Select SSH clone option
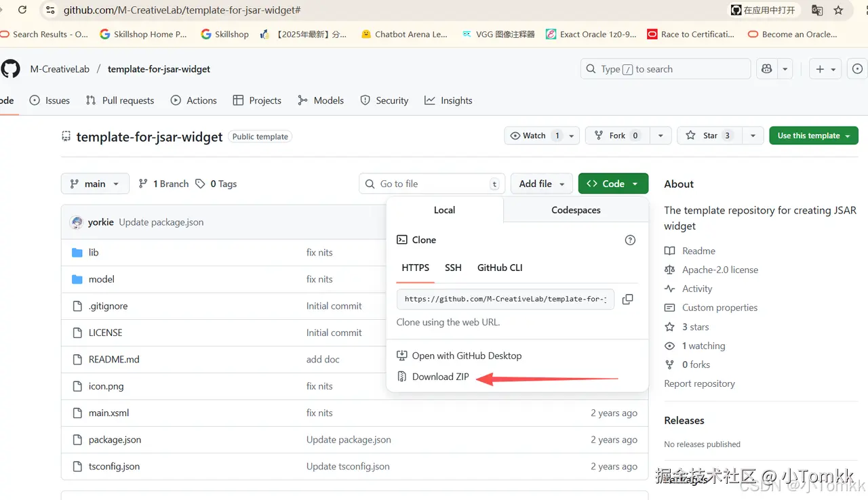Screen dimensions: 868x500 click(x=453, y=268)
